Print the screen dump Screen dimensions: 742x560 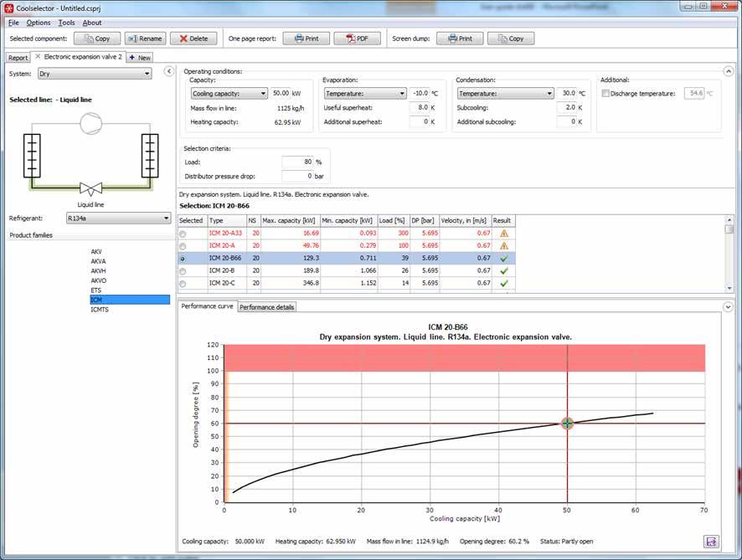[x=460, y=39]
